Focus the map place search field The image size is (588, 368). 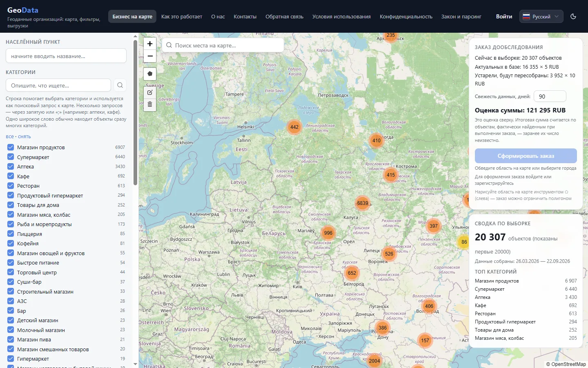click(x=223, y=45)
